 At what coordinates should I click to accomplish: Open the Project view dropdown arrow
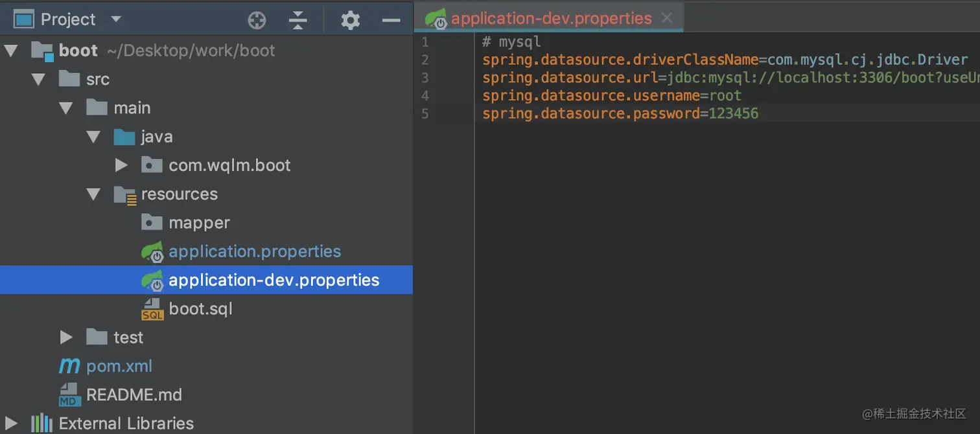(x=115, y=19)
